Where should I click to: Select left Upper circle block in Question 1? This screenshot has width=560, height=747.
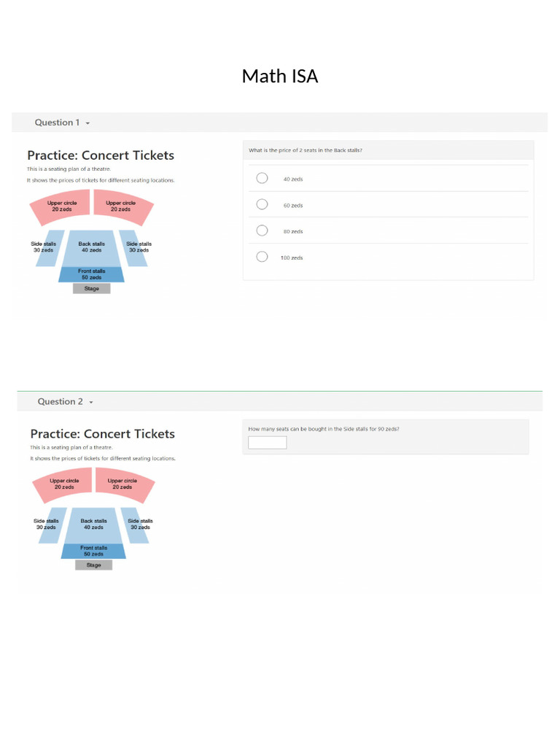click(60, 206)
